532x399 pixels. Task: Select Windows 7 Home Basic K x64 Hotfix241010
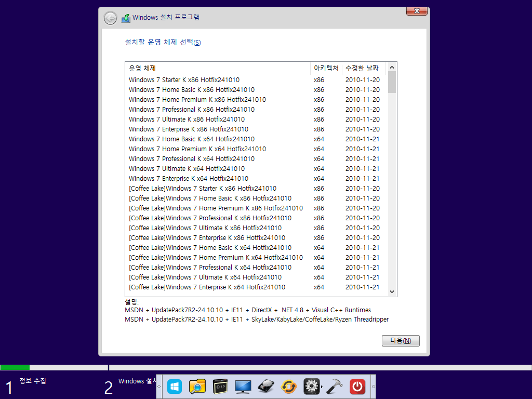click(256, 139)
